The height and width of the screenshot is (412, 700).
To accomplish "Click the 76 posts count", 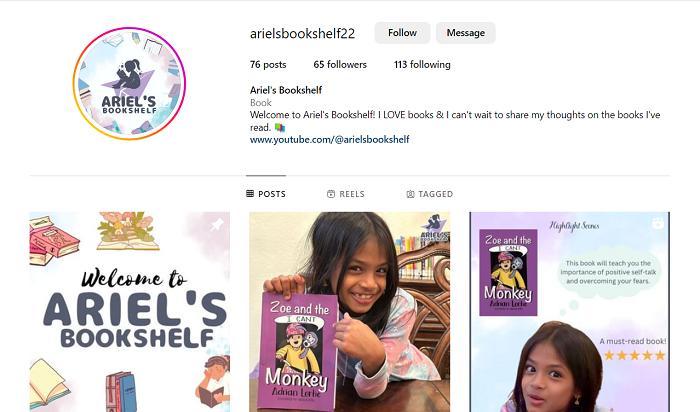I will pyautogui.click(x=268, y=65).
